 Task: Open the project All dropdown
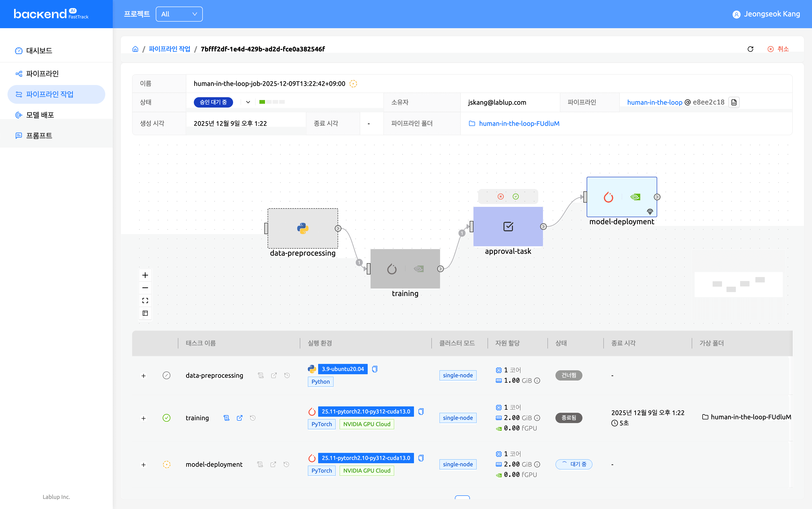(x=179, y=14)
